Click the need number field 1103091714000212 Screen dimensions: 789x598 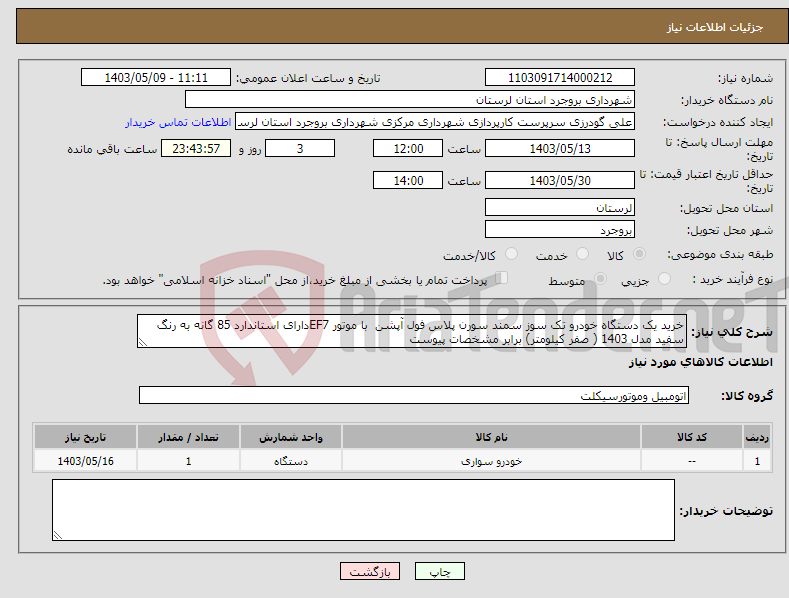click(x=560, y=78)
